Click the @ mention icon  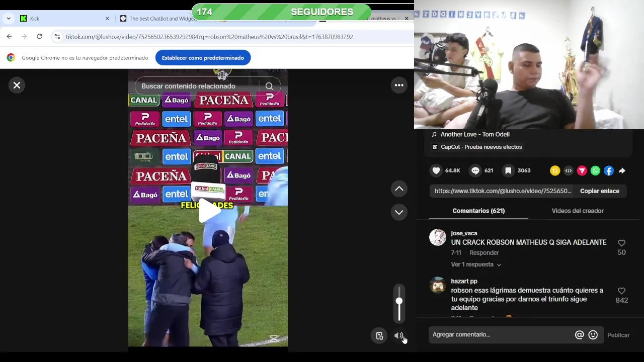[579, 335]
